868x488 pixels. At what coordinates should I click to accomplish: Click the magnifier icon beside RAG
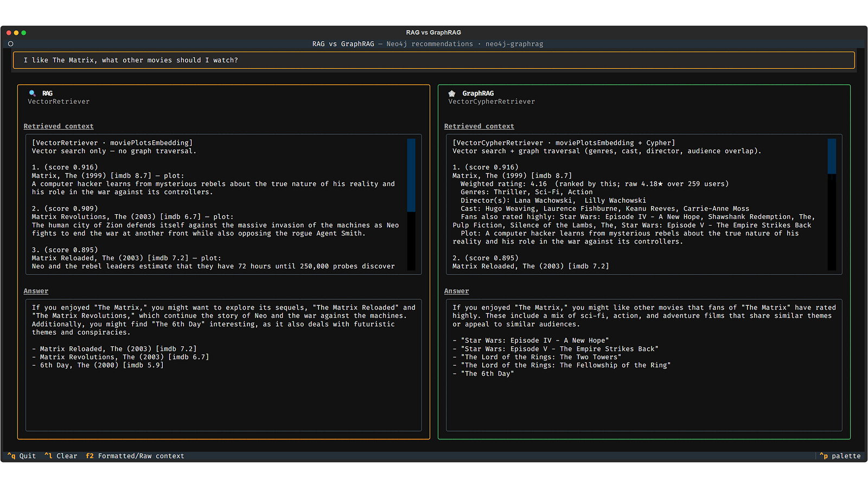click(x=32, y=93)
